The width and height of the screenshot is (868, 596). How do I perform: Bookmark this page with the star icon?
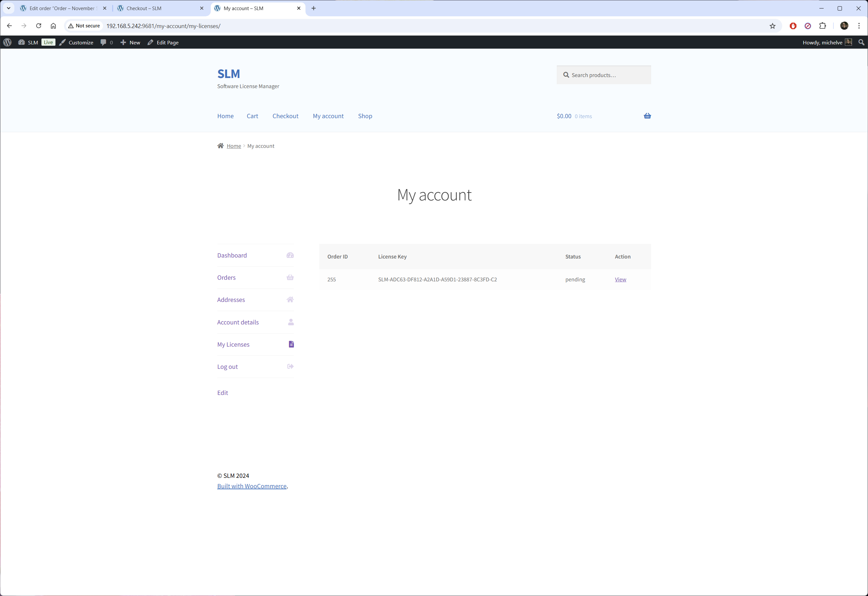[772, 26]
